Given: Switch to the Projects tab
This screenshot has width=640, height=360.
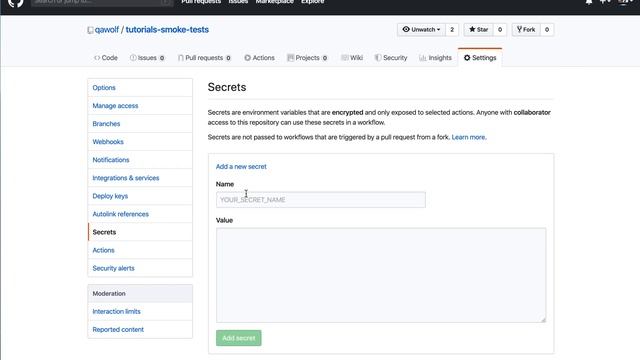Looking at the screenshot, I should pos(307,58).
